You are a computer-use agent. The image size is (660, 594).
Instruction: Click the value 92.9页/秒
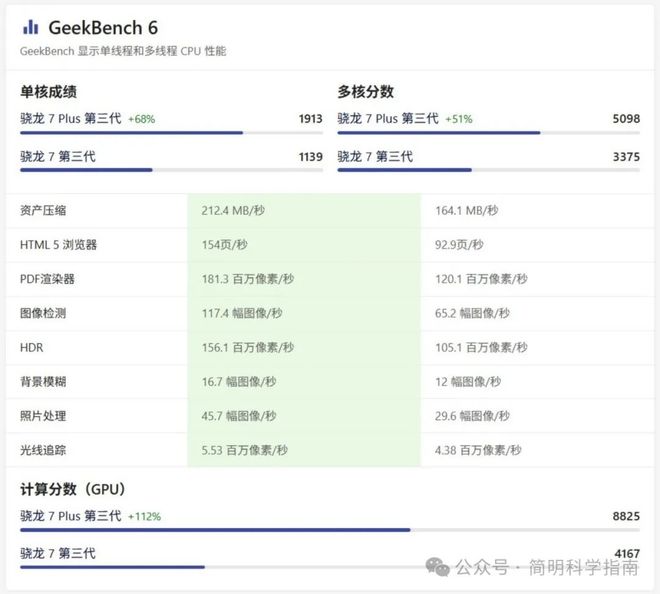(459, 245)
